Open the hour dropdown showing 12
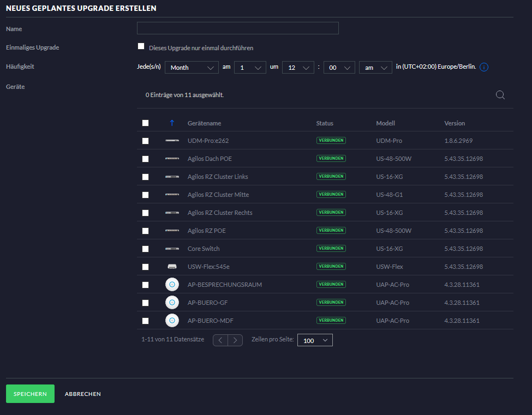 point(298,68)
